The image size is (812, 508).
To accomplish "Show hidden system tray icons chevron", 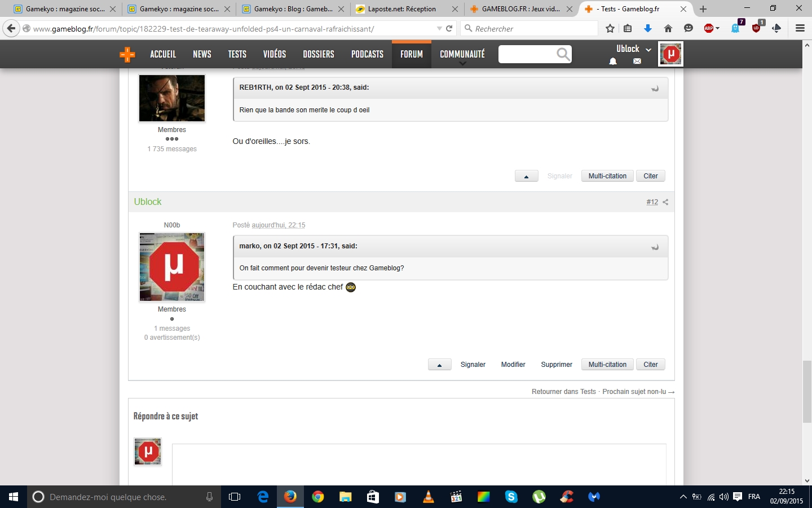I will (x=683, y=497).
